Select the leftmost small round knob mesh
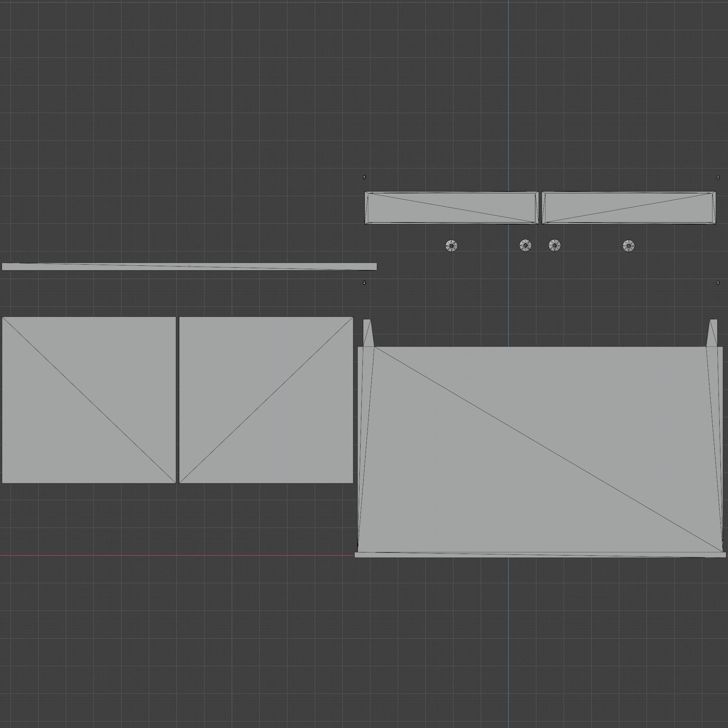 coord(451,246)
